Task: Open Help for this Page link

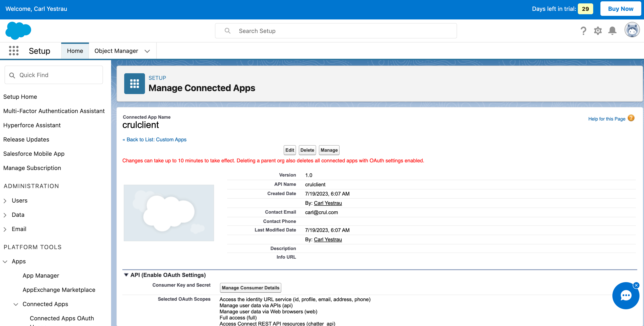Action: pos(607,119)
